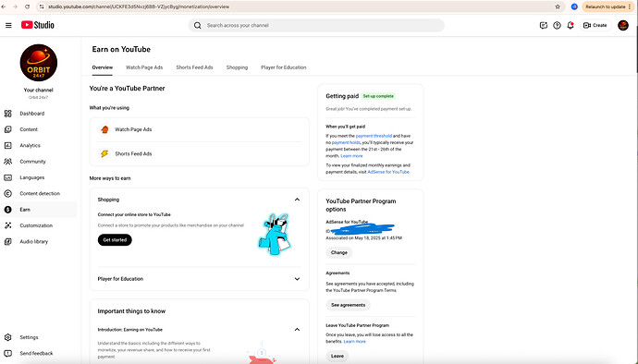This screenshot has height=364, width=638.
Task: Click the Watch Page Ads row
Action: coord(200,129)
